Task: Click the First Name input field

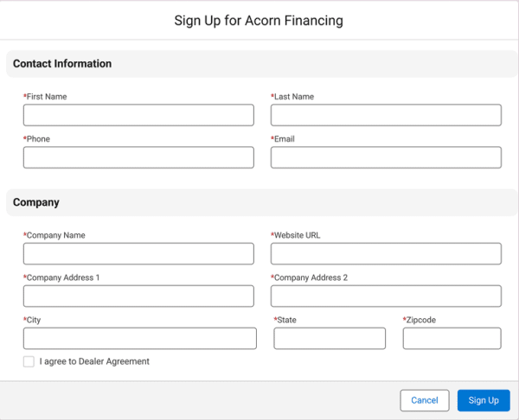Action: click(x=138, y=115)
